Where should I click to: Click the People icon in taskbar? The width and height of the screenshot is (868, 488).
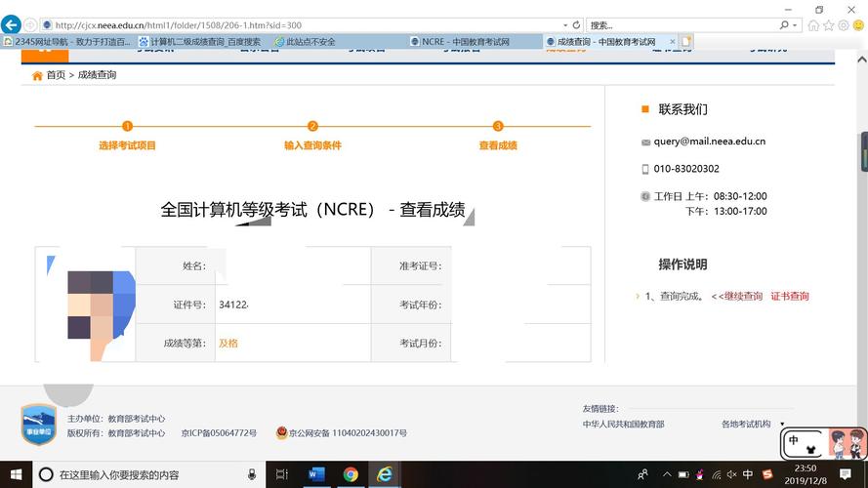click(x=642, y=474)
